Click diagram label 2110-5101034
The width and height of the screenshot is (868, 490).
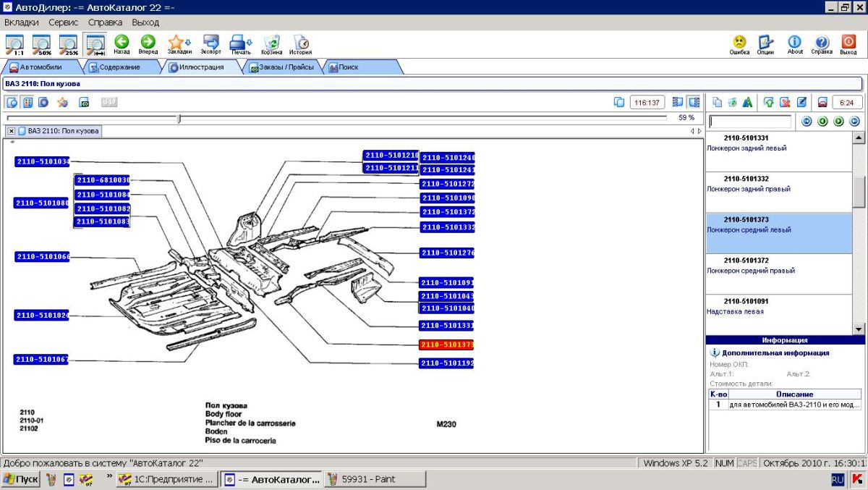click(42, 161)
